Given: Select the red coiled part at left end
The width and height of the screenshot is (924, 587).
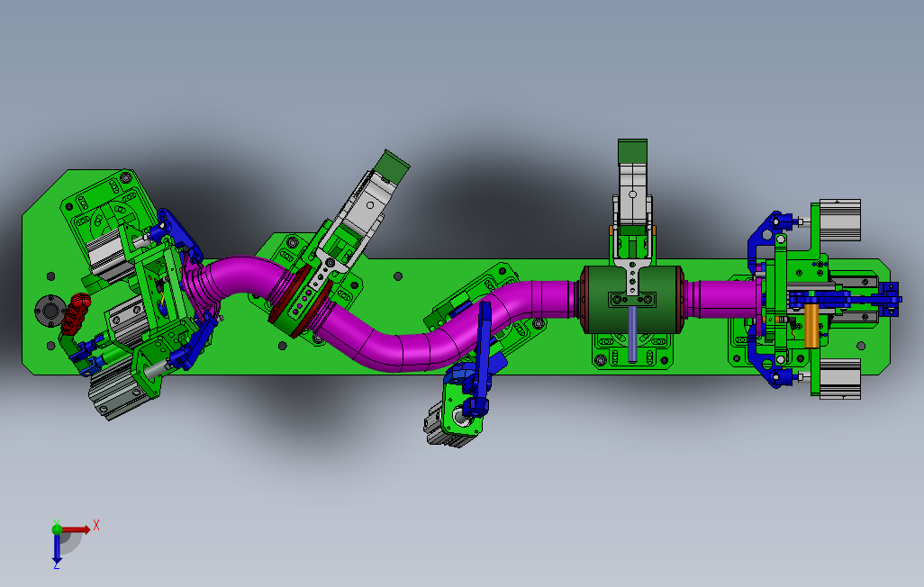Looking at the screenshot, I should tap(76, 313).
